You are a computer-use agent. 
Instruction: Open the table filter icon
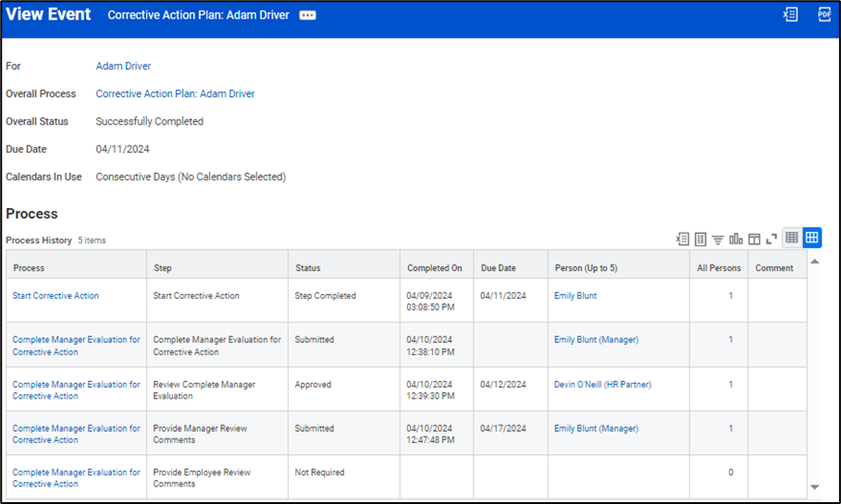coord(718,239)
